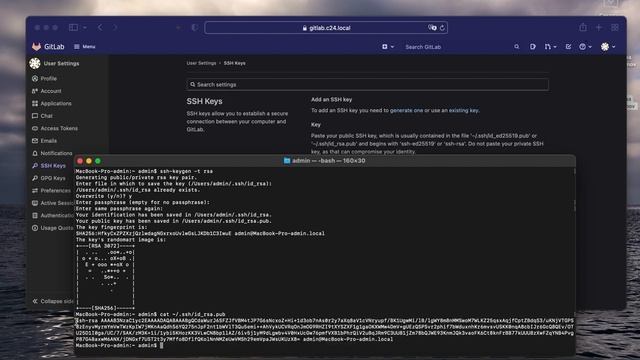
Task: Open the issues icon in GitLab header
Action: [533, 47]
